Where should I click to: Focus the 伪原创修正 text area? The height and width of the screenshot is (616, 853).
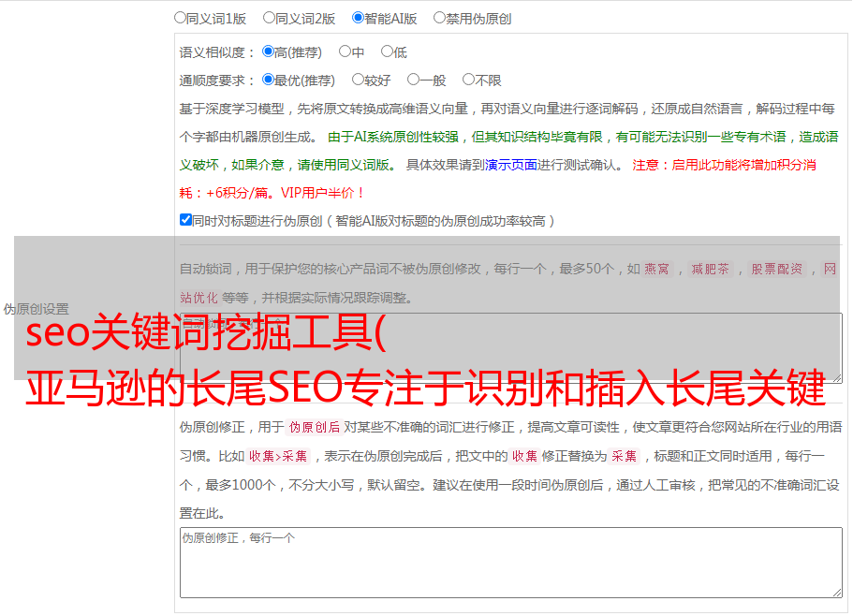[511, 563]
